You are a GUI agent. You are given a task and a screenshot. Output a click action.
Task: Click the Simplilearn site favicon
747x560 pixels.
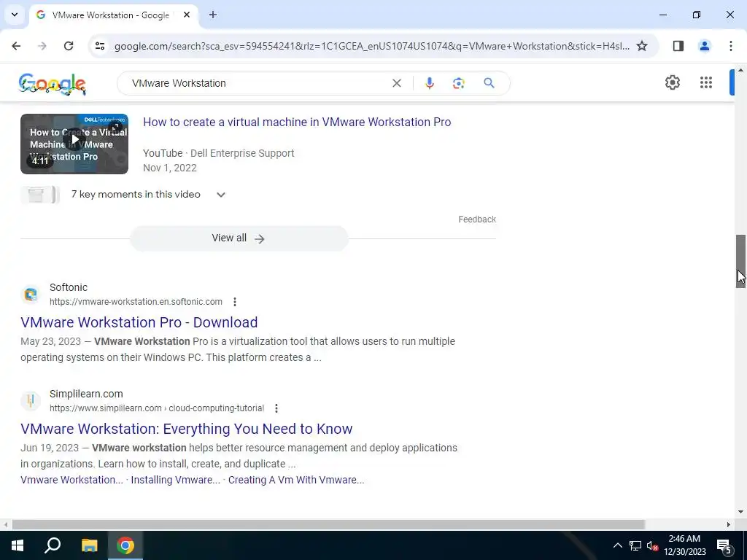click(31, 400)
